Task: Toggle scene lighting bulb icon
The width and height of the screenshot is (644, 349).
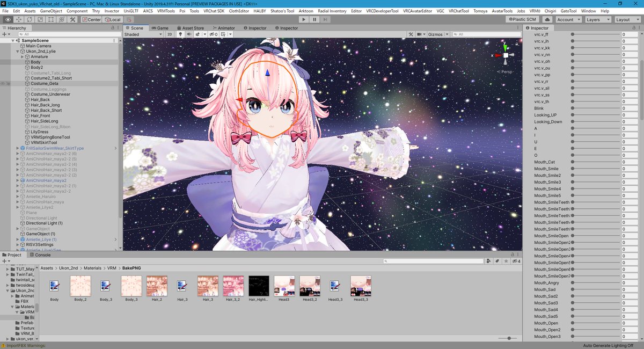Action: tap(180, 34)
